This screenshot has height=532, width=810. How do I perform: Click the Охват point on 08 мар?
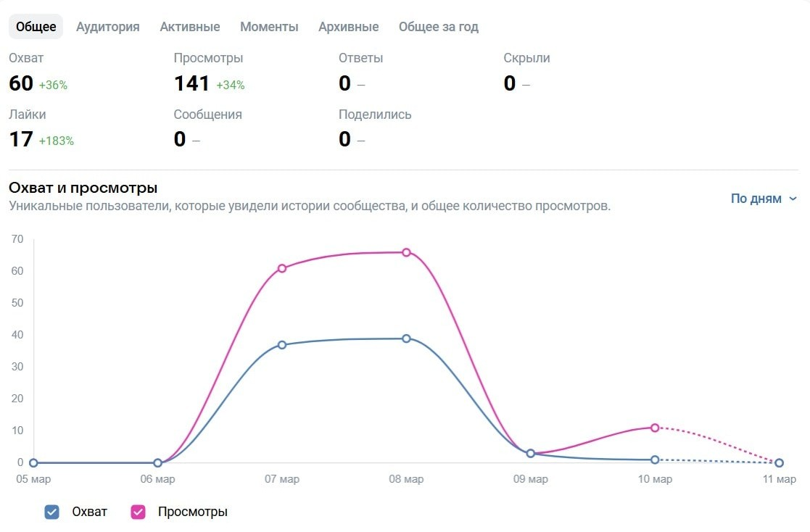pos(406,338)
